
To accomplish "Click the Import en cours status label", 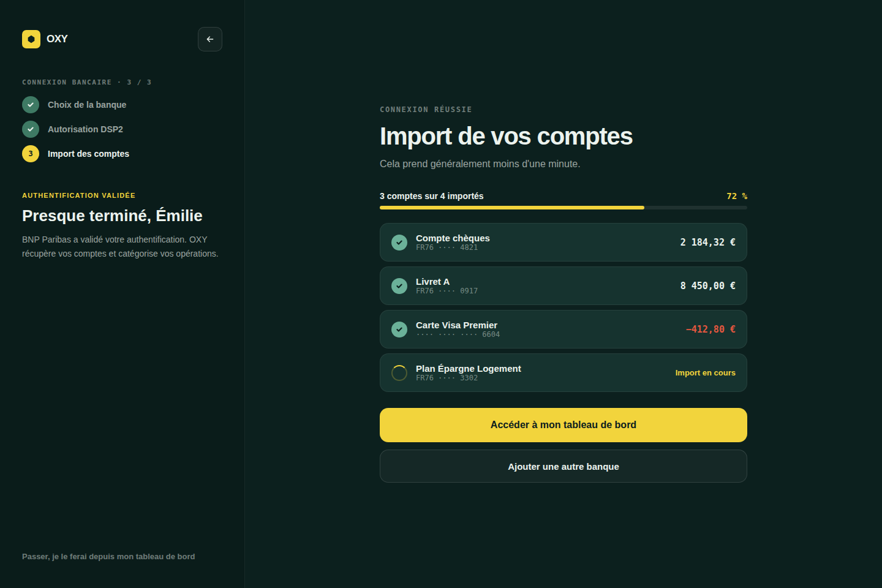I will tap(706, 373).
